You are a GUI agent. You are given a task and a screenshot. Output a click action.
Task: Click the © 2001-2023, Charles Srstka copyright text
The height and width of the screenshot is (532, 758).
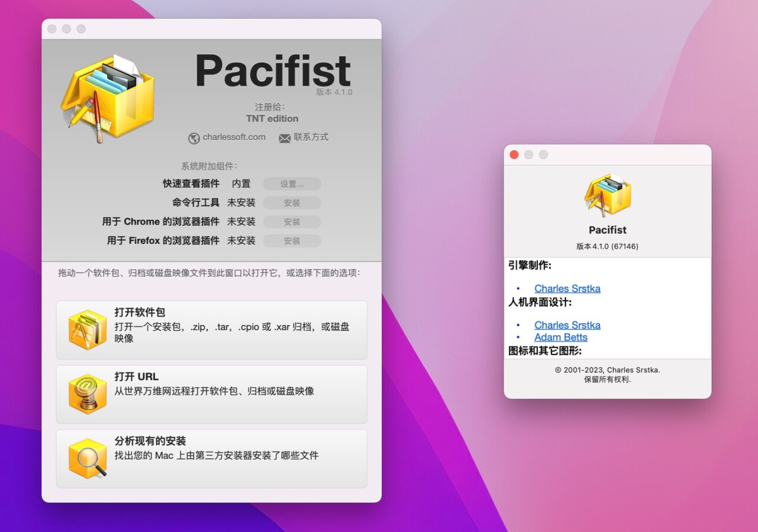[608, 370]
